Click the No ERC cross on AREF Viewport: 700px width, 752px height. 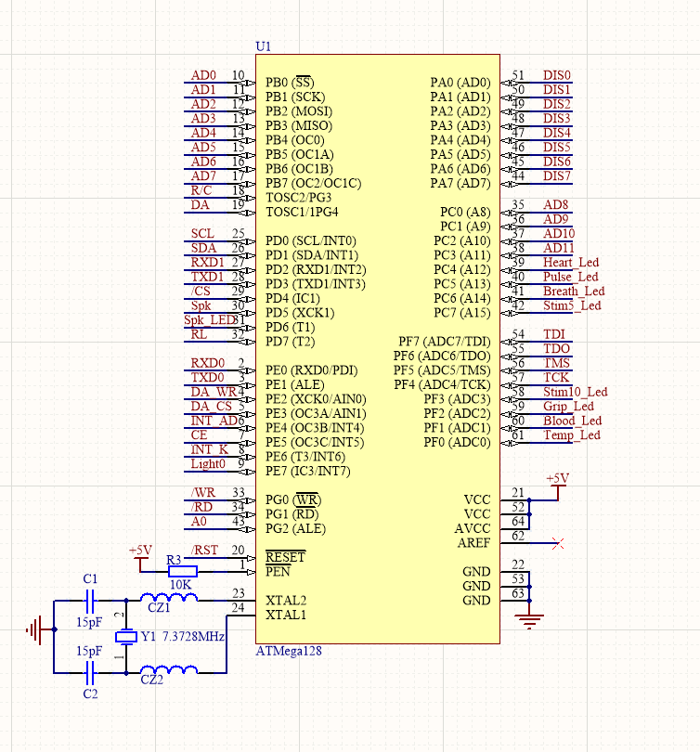(x=558, y=543)
